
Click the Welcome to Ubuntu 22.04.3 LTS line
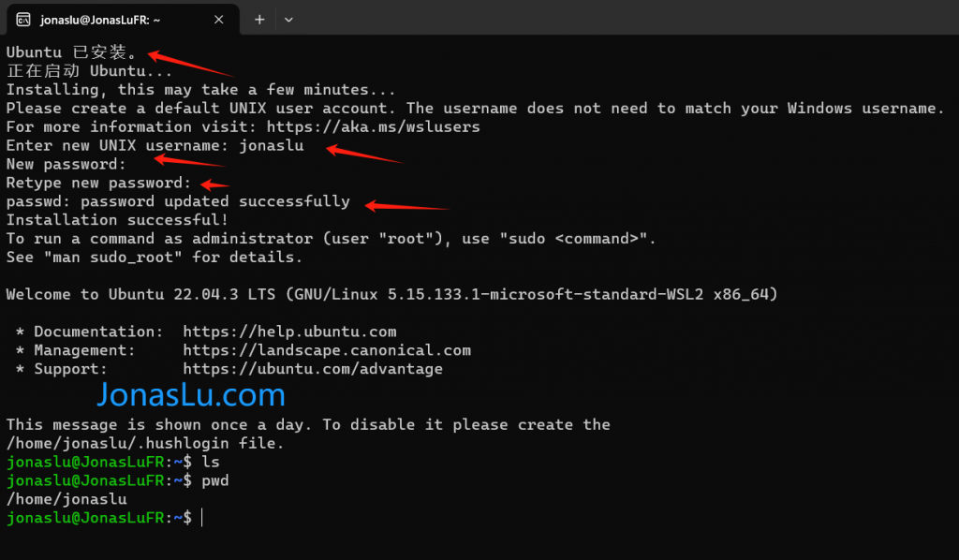click(391, 294)
